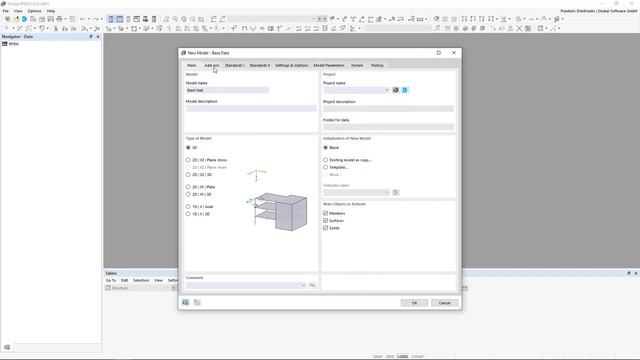
Task: Choose Template initialization option
Action: (x=326, y=167)
